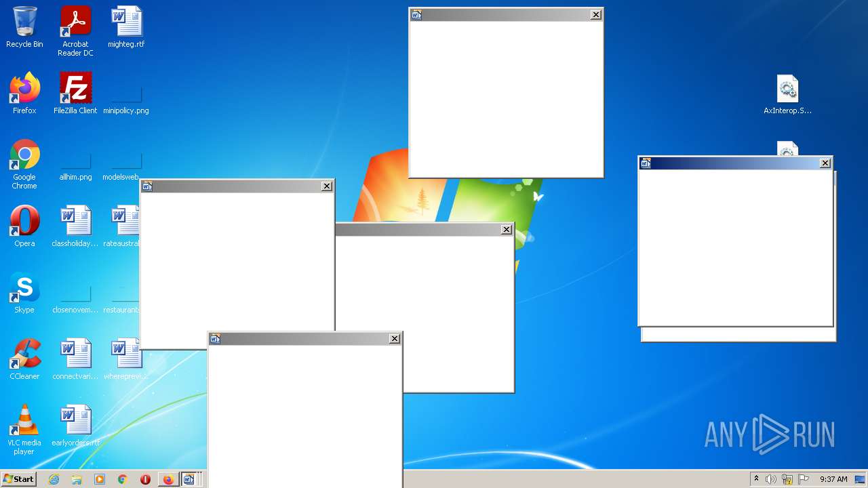Image resolution: width=868 pixels, height=488 pixels.
Task: Open Chrome from the taskbar
Action: tap(123, 479)
